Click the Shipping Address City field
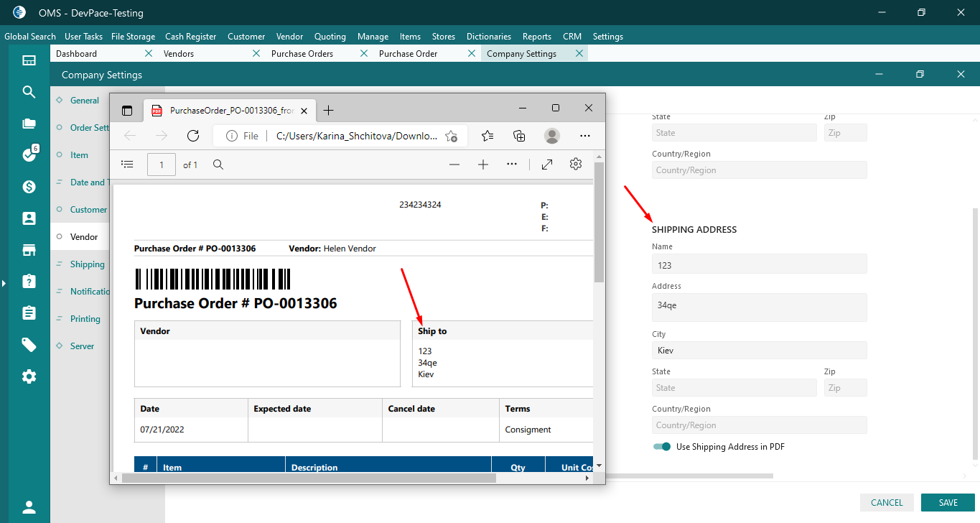This screenshot has height=523, width=980. tap(759, 350)
